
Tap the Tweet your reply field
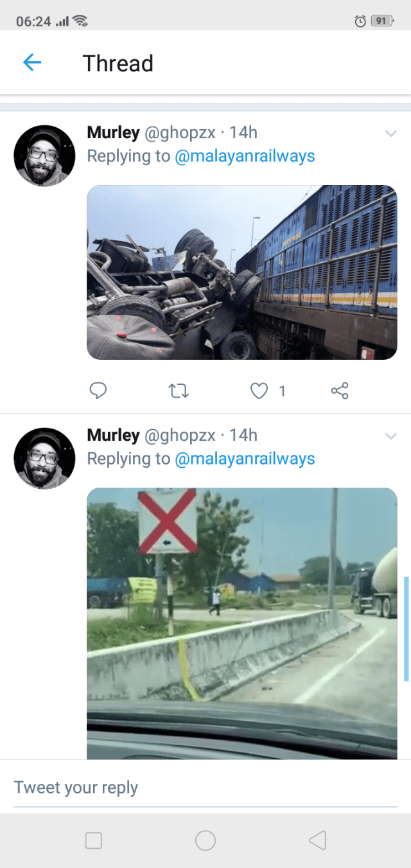(205, 788)
